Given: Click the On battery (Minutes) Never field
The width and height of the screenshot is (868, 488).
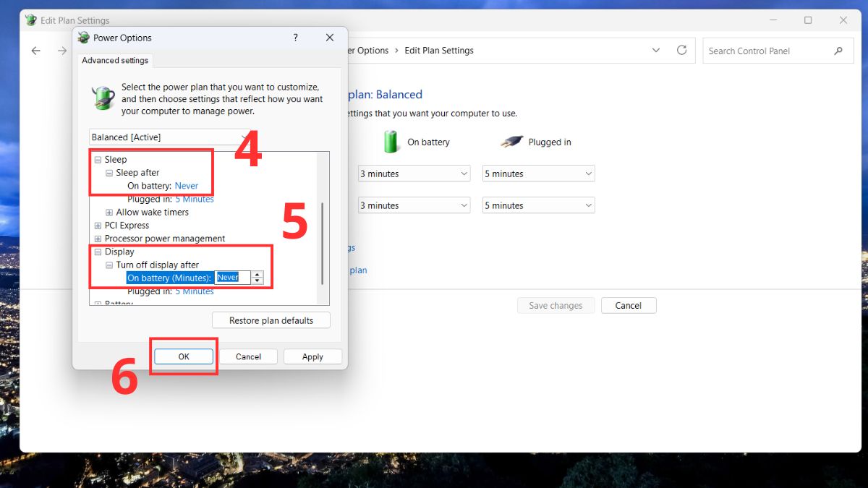Looking at the screenshot, I should (x=233, y=278).
